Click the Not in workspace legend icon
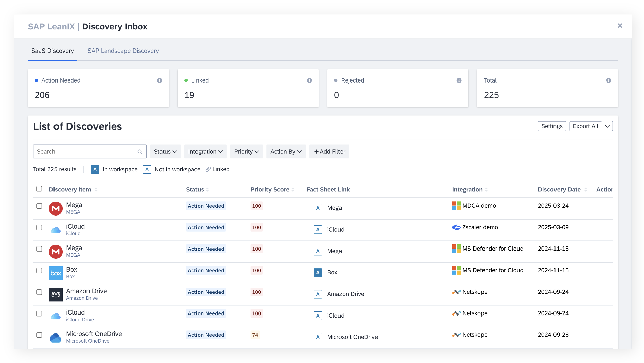Viewport: 644px width, 363px height. click(x=147, y=169)
